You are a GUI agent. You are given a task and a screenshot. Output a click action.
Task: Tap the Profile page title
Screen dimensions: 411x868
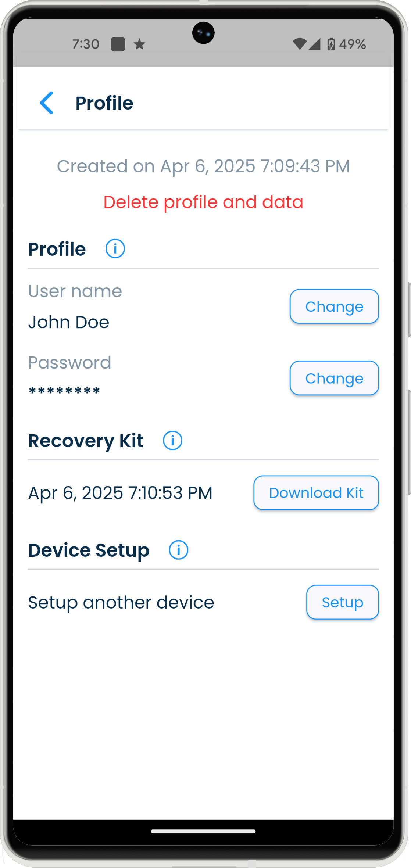[x=104, y=103]
